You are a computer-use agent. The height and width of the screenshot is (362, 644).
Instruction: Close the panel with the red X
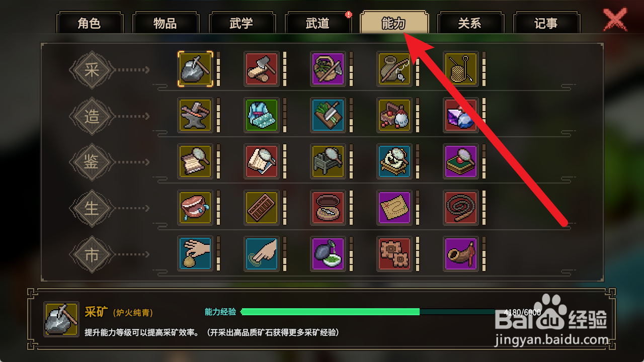click(x=615, y=20)
